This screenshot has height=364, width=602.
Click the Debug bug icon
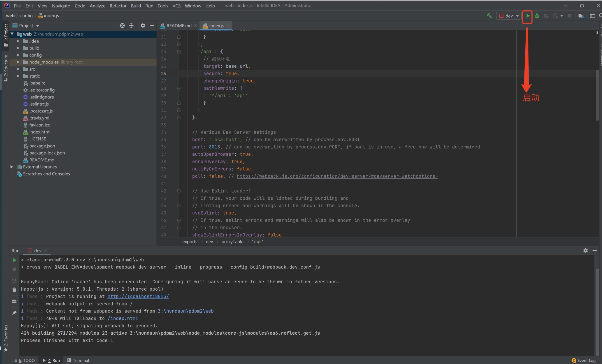(x=537, y=16)
